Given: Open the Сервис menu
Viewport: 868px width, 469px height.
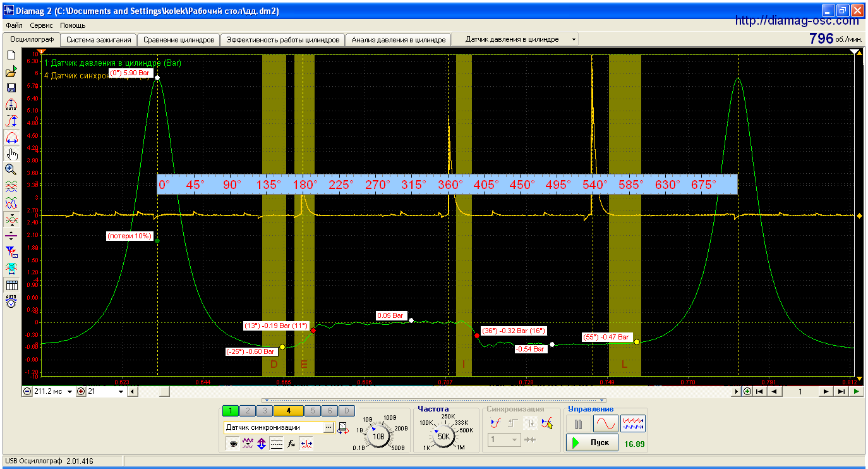Looking at the screenshot, I should click(x=42, y=25).
